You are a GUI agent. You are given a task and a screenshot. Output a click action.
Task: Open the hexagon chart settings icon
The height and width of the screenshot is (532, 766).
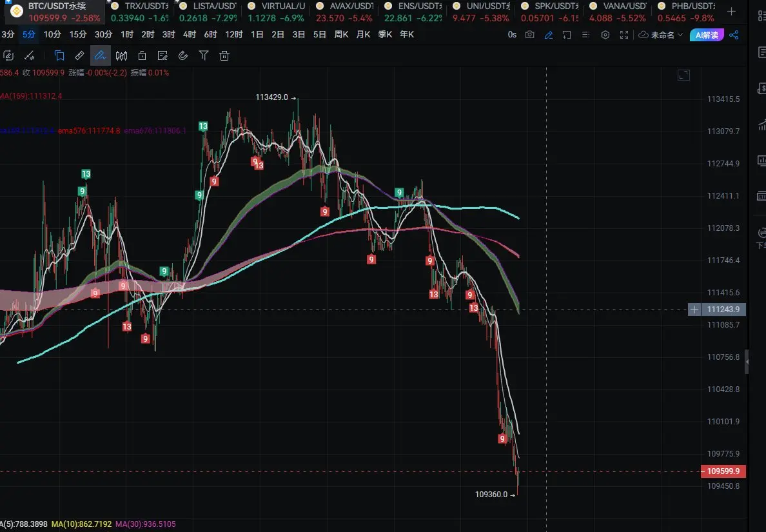click(x=605, y=35)
